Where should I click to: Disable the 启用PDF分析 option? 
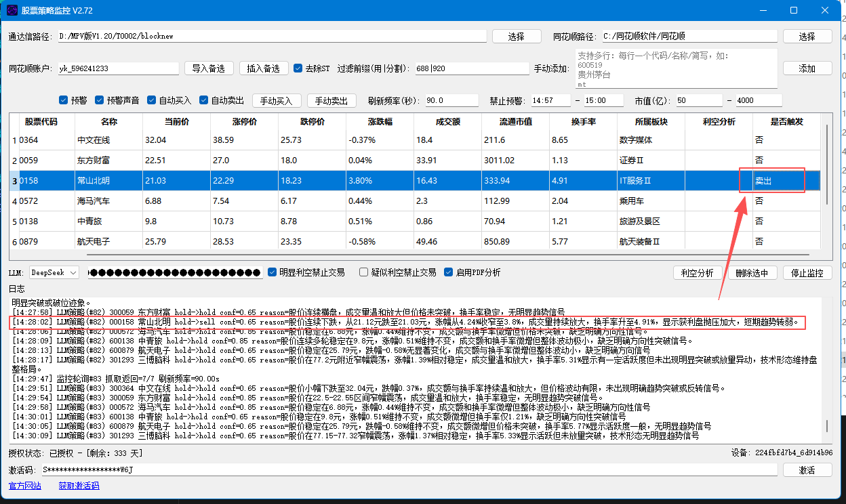449,272
